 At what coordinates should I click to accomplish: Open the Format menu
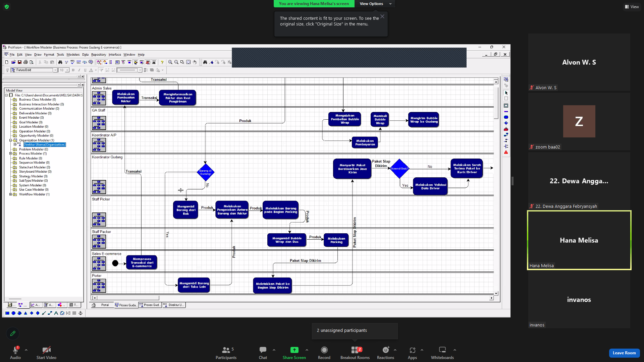(x=49, y=55)
